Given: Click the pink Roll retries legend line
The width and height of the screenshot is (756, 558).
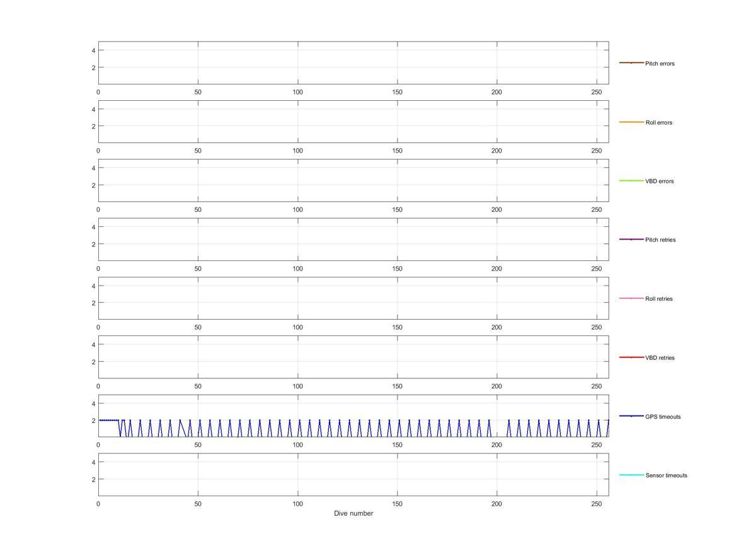Looking at the screenshot, I should click(631, 298).
